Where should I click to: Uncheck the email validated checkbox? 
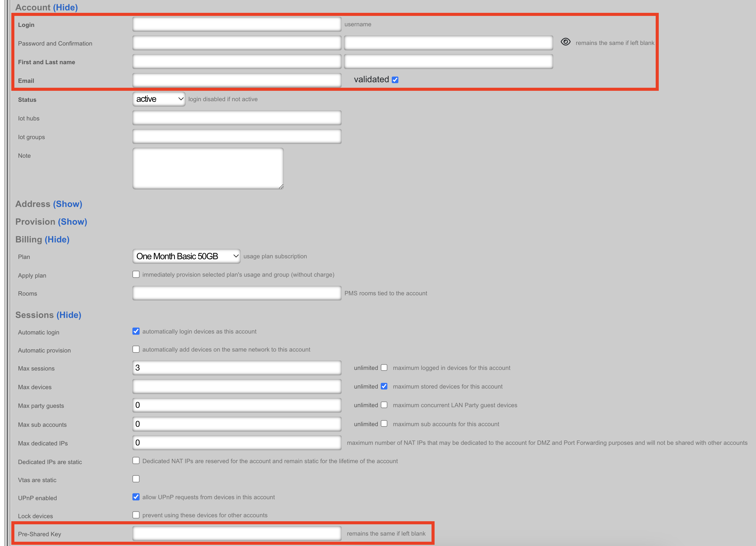pos(395,80)
